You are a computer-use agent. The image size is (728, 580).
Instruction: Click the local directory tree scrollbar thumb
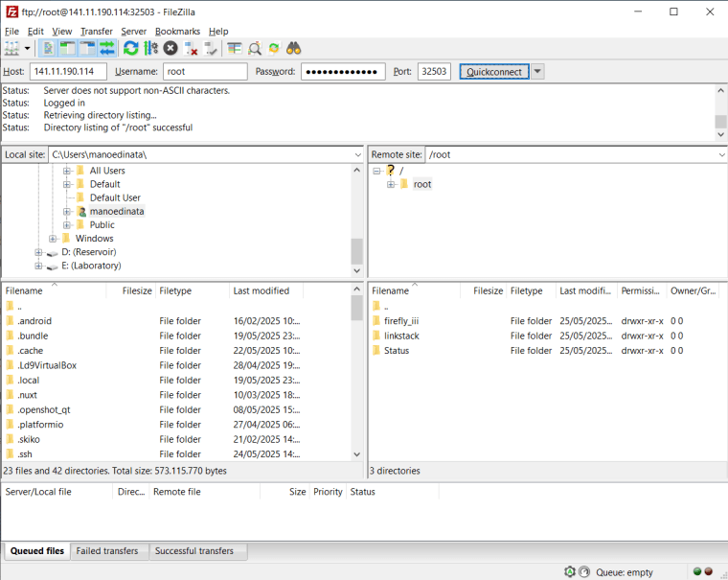tap(356, 251)
